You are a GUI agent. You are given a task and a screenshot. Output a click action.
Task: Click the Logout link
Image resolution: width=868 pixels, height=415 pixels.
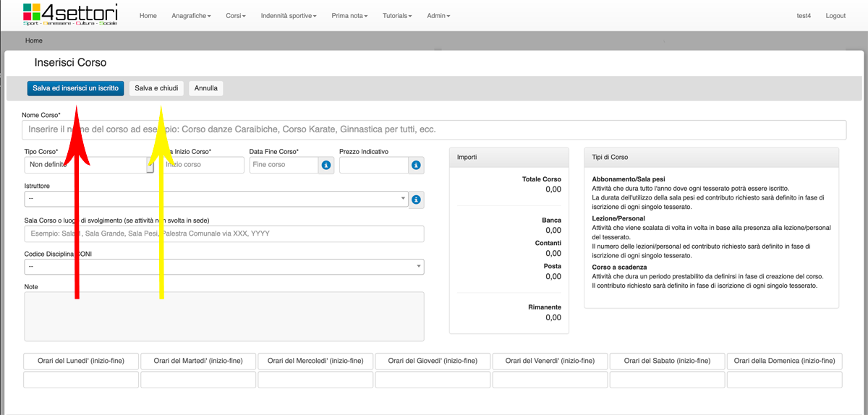click(x=835, y=16)
